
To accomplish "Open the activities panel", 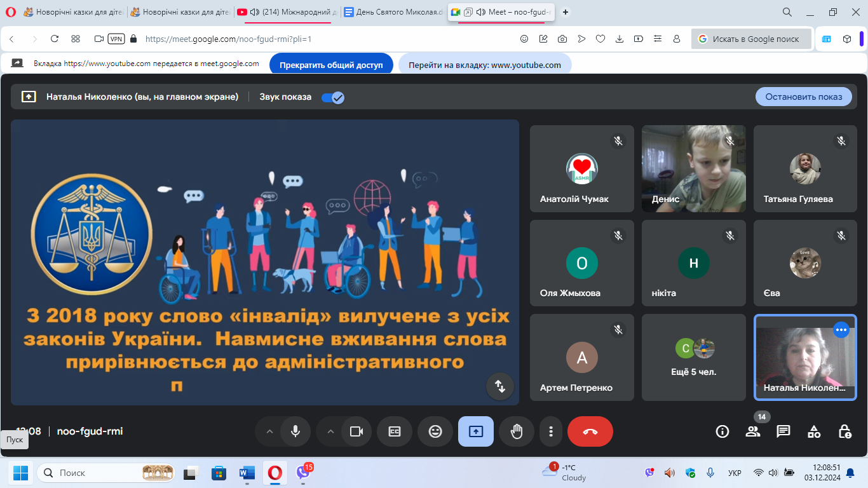I will 814,431.
